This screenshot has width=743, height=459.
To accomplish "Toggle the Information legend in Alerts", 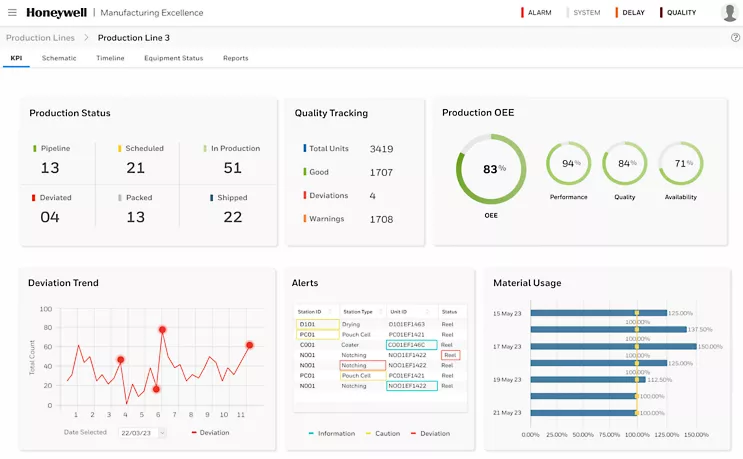I will point(332,433).
